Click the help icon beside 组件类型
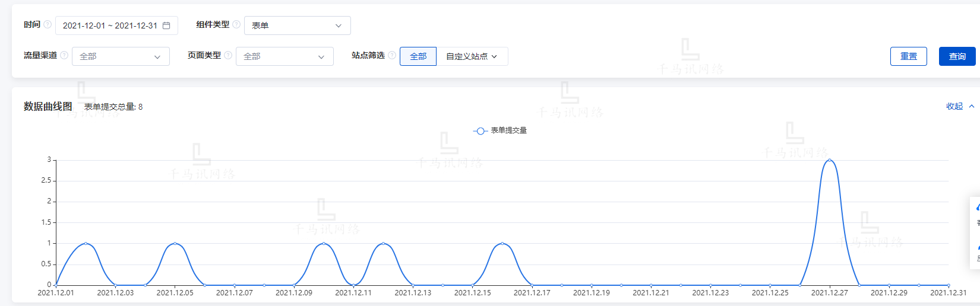The image size is (980, 306). (236, 24)
